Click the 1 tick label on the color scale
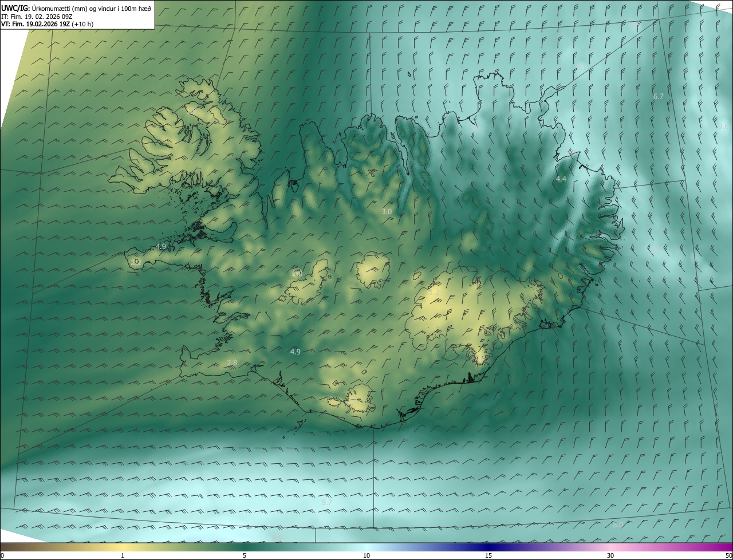733x560 pixels. tap(123, 555)
